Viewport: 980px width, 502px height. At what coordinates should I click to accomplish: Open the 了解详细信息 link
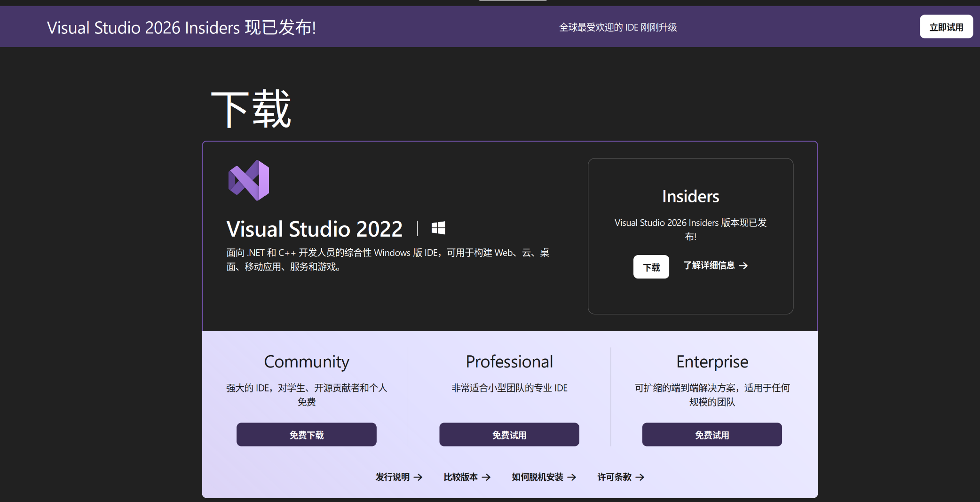pos(715,265)
